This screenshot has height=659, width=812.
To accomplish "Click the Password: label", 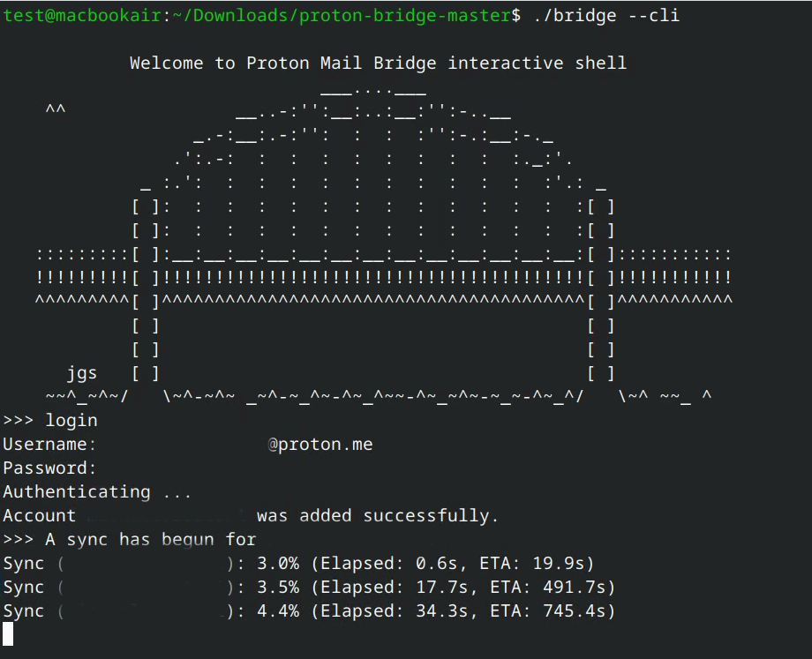I will (49, 468).
